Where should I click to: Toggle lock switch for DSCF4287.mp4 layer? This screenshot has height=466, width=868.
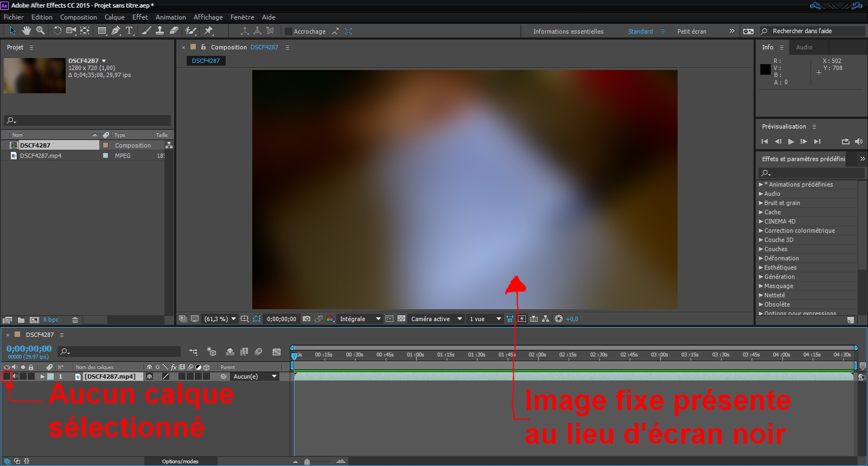point(31,376)
